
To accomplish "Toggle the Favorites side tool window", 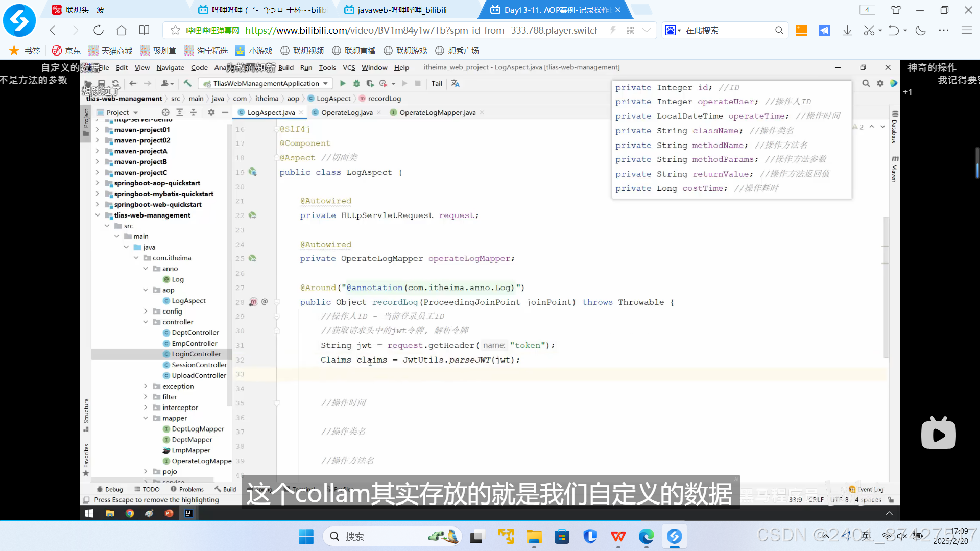I will coord(86,460).
